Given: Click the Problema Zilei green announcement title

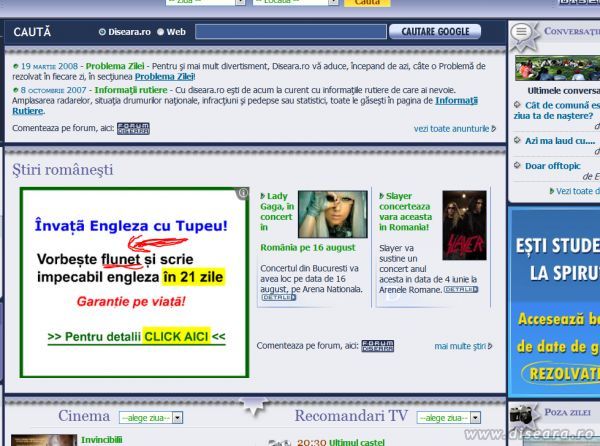Looking at the screenshot, I should [x=115, y=66].
